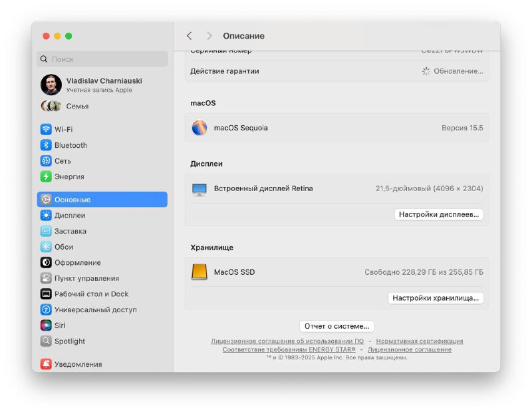This screenshot has height=414, width=532.
Task: Click the Описание page title
Action: coord(243,36)
